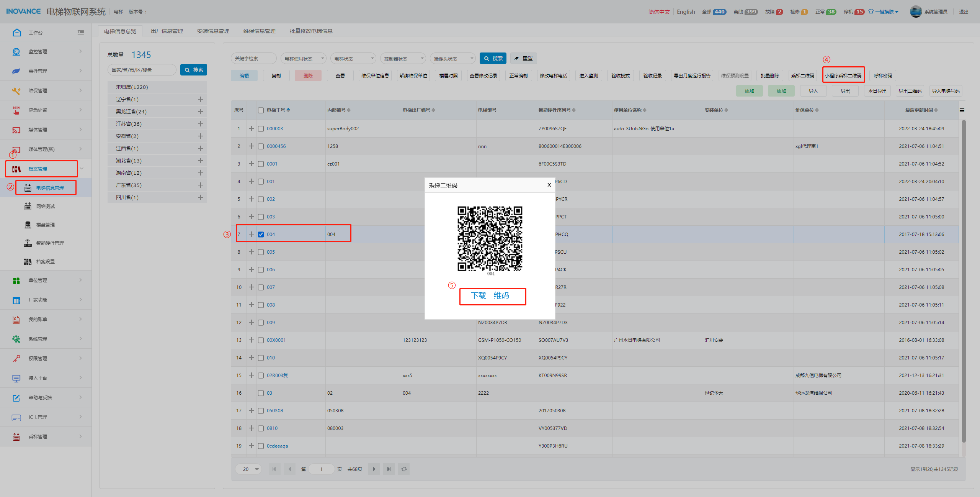
Task: Click the 楼盘管理 building icon
Action: [x=28, y=225]
